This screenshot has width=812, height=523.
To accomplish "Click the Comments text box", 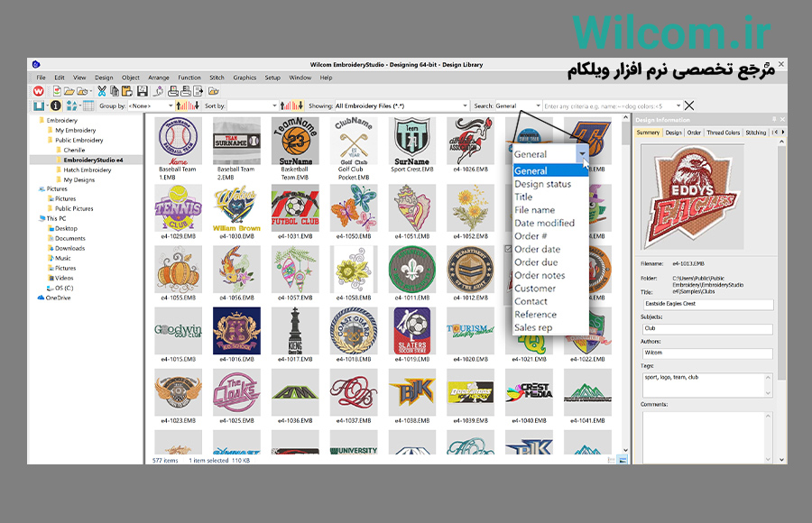I will click(x=708, y=437).
